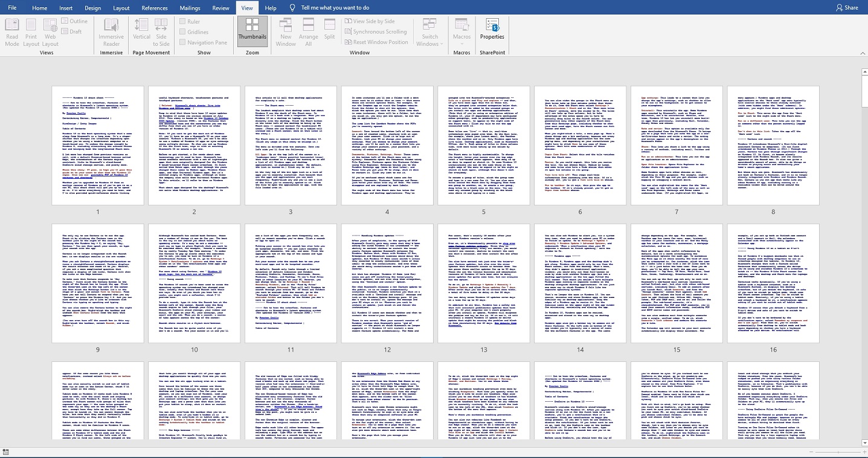Open a New Window

[286, 32]
